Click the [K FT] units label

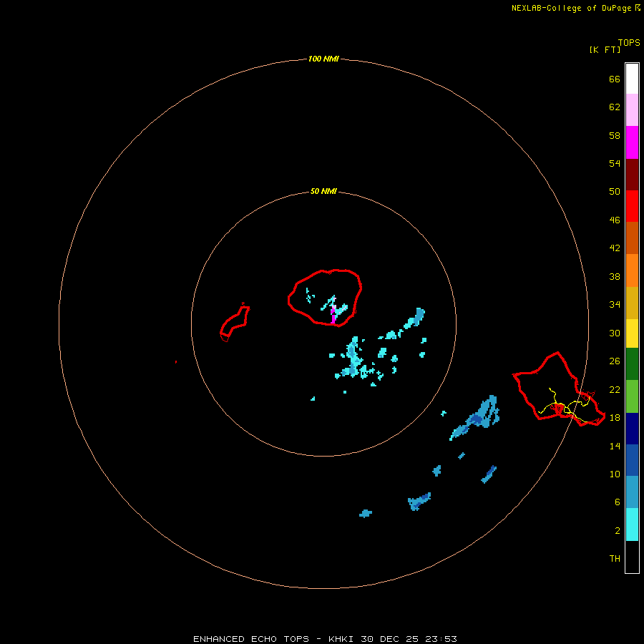pos(605,49)
